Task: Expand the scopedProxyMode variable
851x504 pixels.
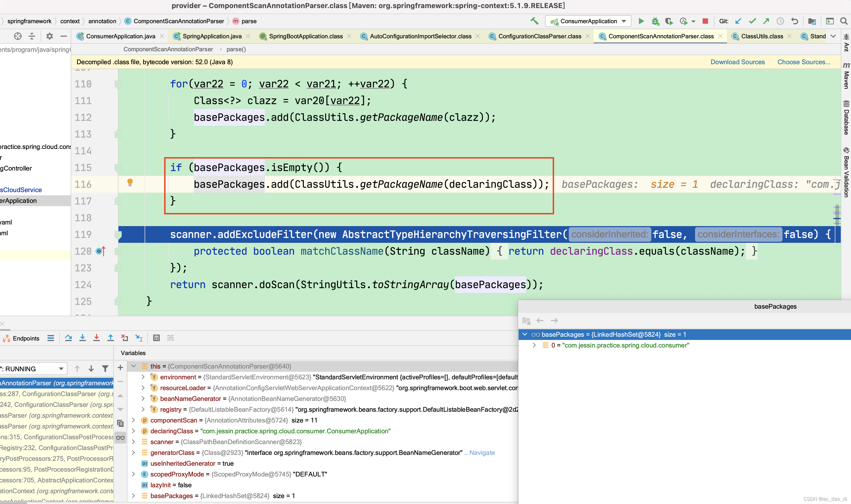Action: point(134,474)
